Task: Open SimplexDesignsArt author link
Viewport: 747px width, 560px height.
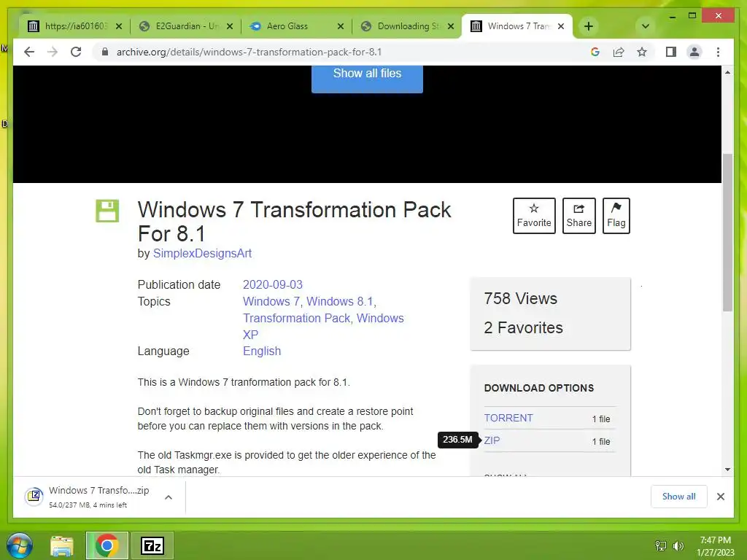Action: pos(202,253)
